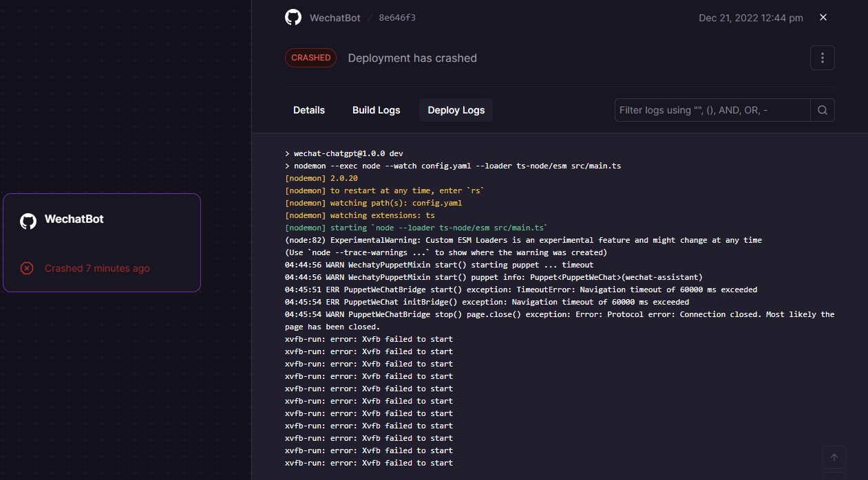Focus the Filter logs input field

pos(712,110)
